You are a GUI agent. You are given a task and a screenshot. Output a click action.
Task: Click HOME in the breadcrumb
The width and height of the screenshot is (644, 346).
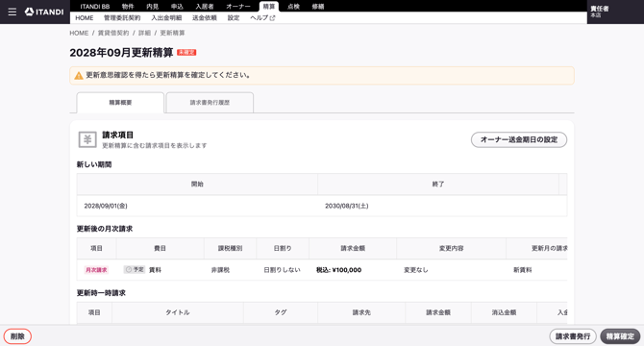pos(79,33)
